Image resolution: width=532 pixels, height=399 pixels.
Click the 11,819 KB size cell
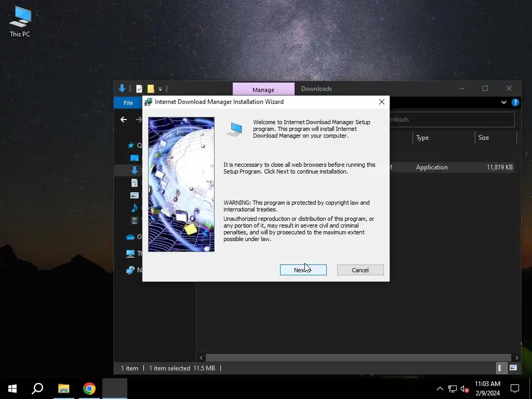[x=499, y=167]
